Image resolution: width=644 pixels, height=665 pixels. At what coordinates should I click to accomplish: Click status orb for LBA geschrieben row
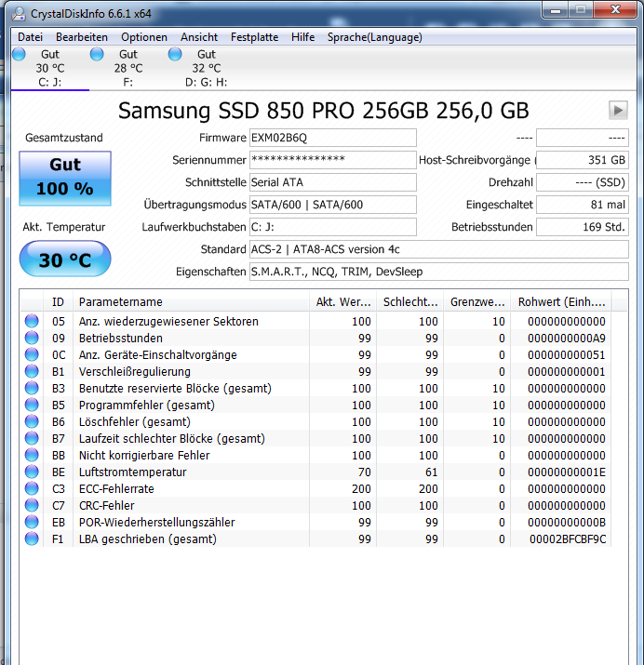[32, 539]
